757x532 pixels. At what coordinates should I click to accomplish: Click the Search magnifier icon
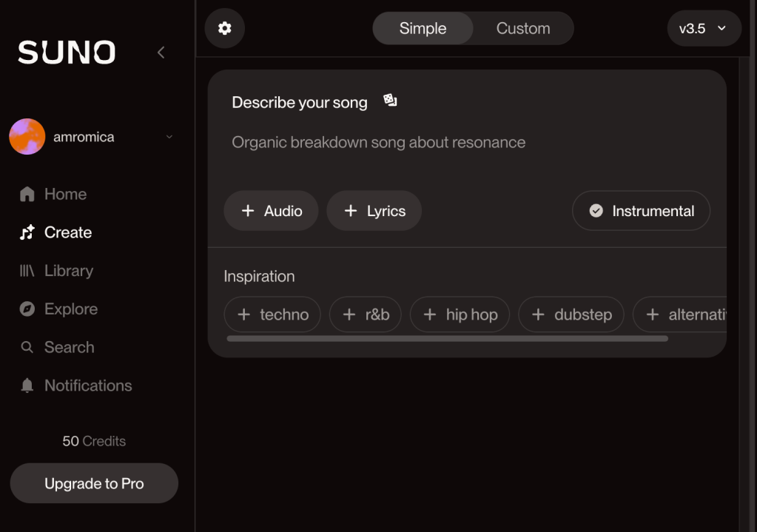tap(27, 347)
